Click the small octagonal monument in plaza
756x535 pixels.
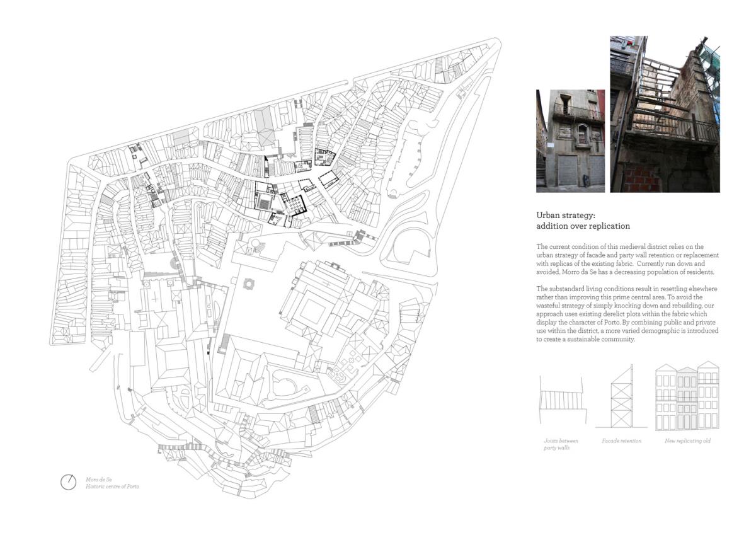[x=248, y=284]
